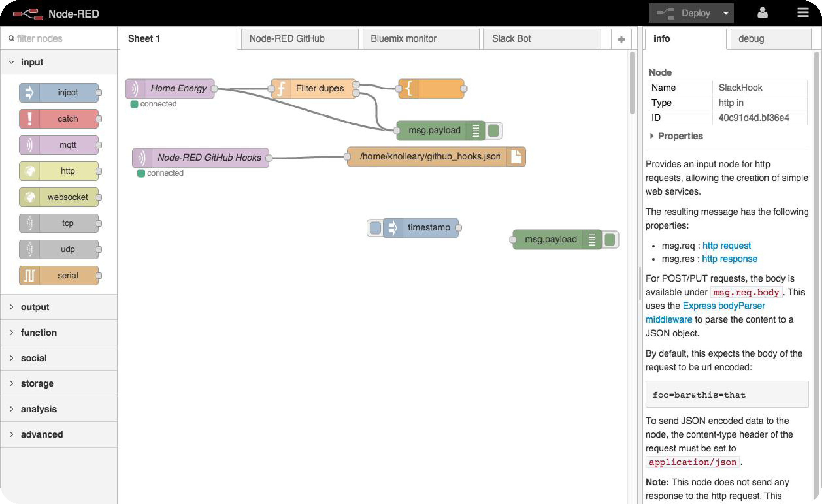This screenshot has height=504, width=822.
Task: Click the JSON curly brace node
Action: point(431,89)
